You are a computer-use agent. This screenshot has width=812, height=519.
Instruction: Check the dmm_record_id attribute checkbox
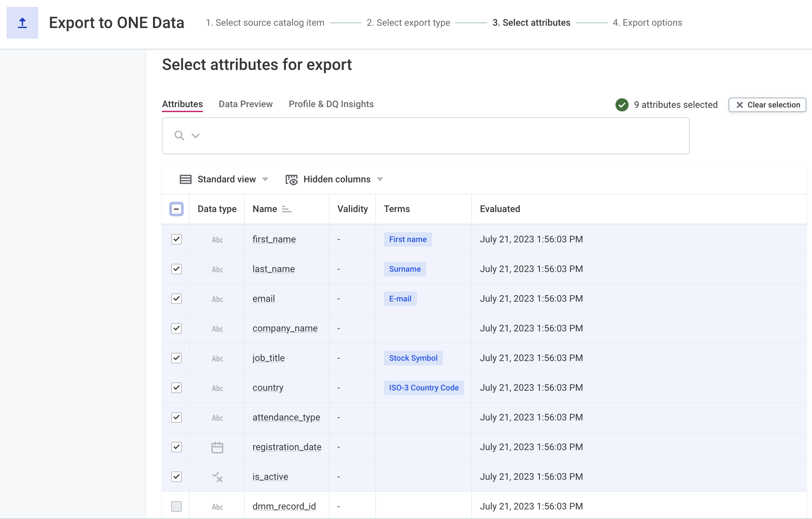coord(176,506)
